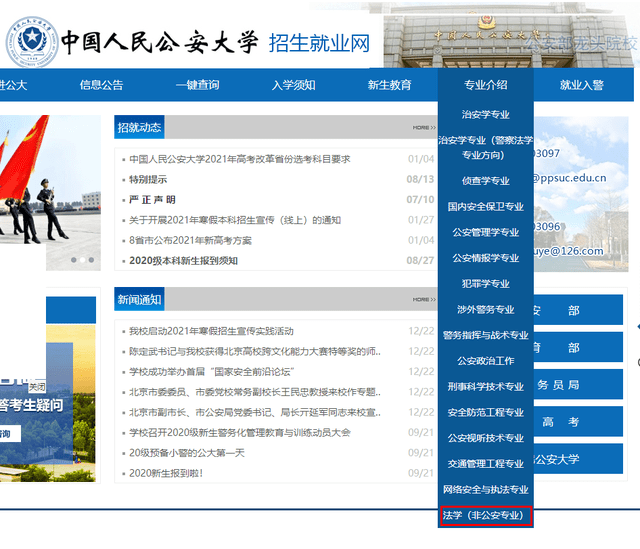Screen dimensions: 640x549
Task: Expand the 专业介绍 dropdown menu
Action: point(486,85)
